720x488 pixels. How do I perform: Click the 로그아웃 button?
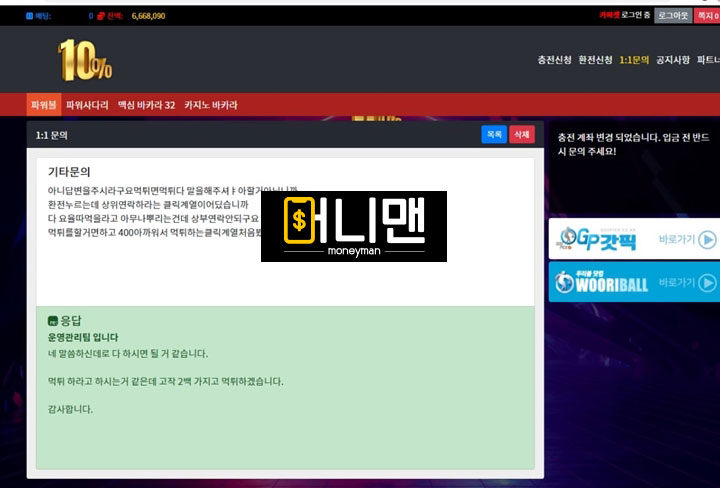673,16
